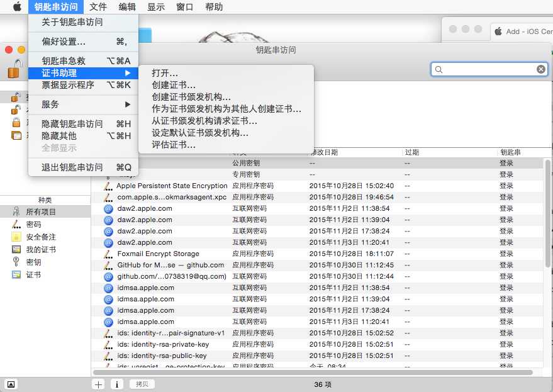The width and height of the screenshot is (553, 392).
Task: Click the magnifier icon in search field
Action: [x=438, y=69]
